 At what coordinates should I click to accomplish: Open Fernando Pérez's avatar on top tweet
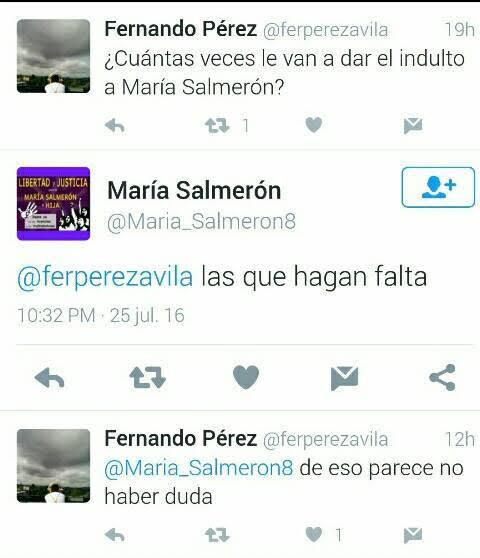point(53,56)
